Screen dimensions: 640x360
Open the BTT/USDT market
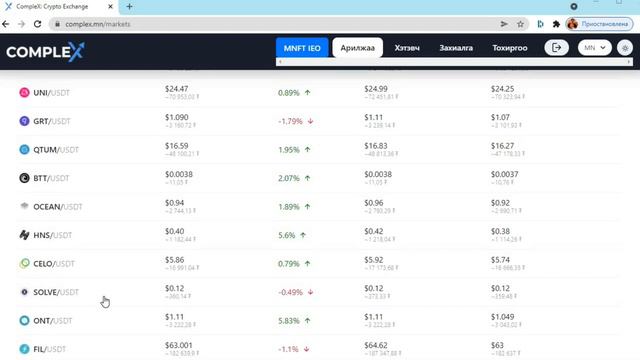tap(51, 178)
